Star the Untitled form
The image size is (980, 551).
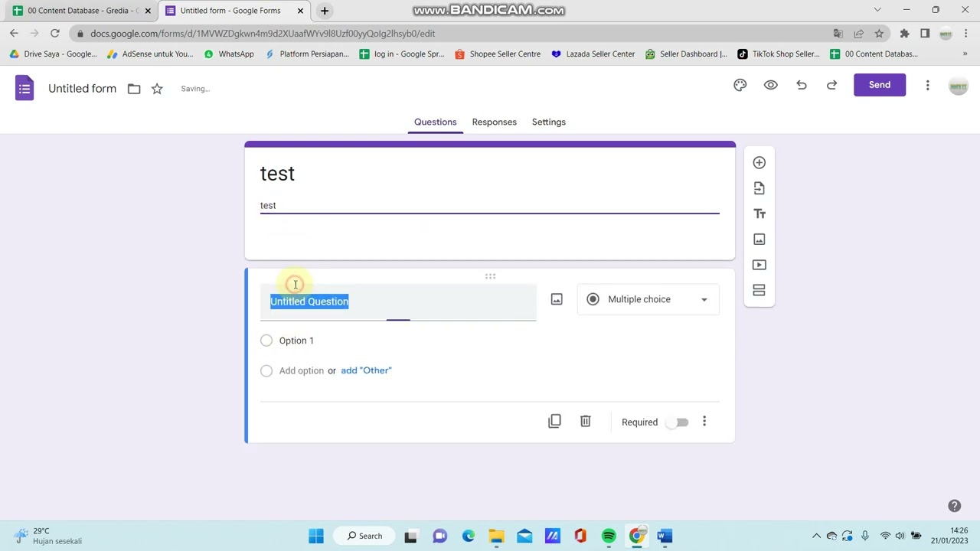tap(157, 89)
